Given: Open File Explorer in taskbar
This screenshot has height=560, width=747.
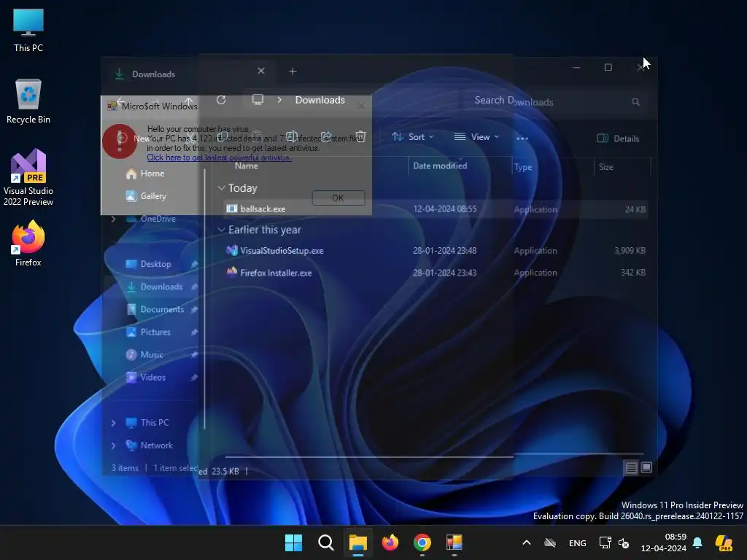Looking at the screenshot, I should tap(357, 542).
